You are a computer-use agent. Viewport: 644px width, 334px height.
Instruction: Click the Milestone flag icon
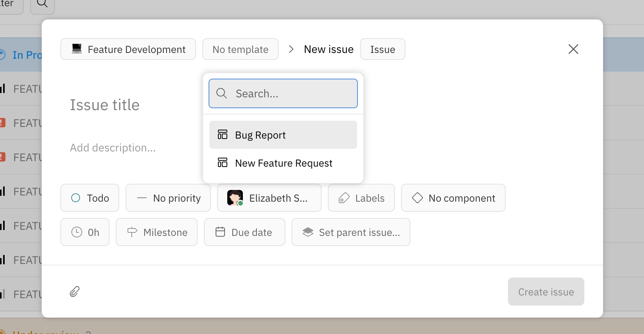(x=132, y=232)
